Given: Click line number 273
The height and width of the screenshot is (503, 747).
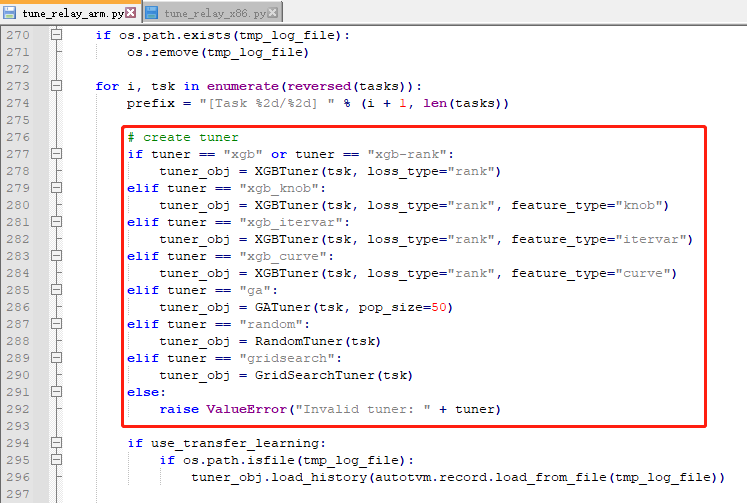Looking at the screenshot, I should pos(18,86).
